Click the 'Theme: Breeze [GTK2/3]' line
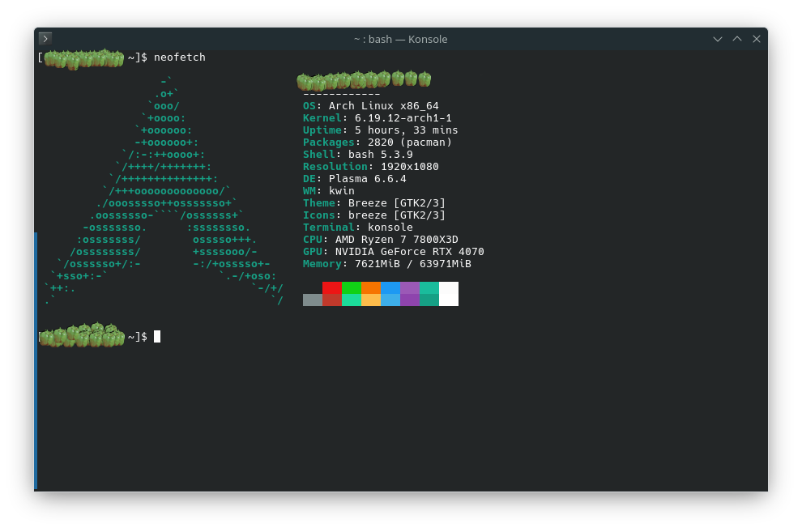 coord(374,203)
